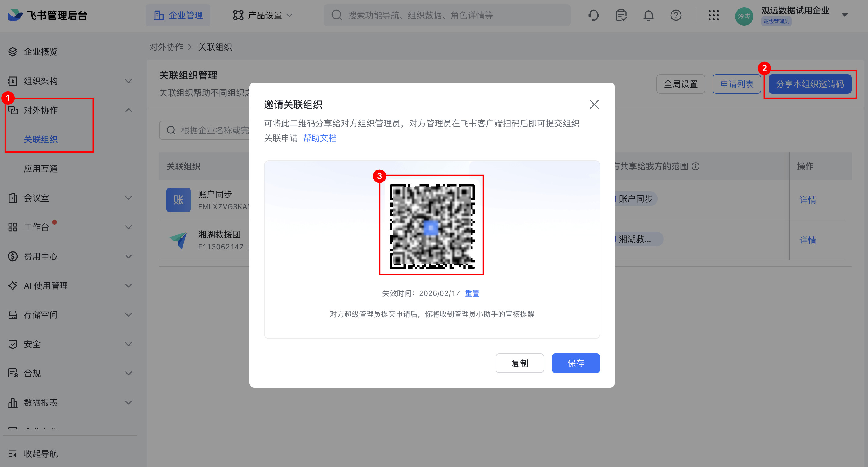The height and width of the screenshot is (467, 868).
Task: Click the 飞书管理后台 logo
Action: (48, 16)
